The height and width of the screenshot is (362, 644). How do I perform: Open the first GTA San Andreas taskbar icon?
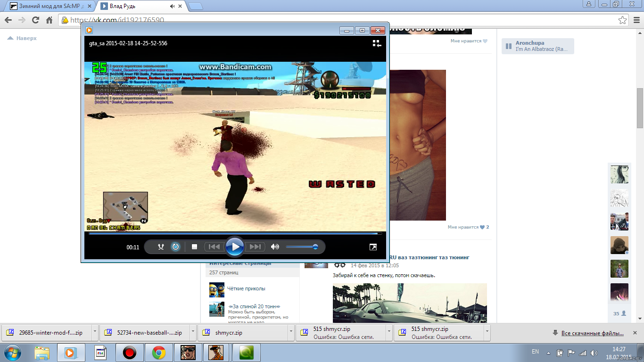[x=188, y=352]
